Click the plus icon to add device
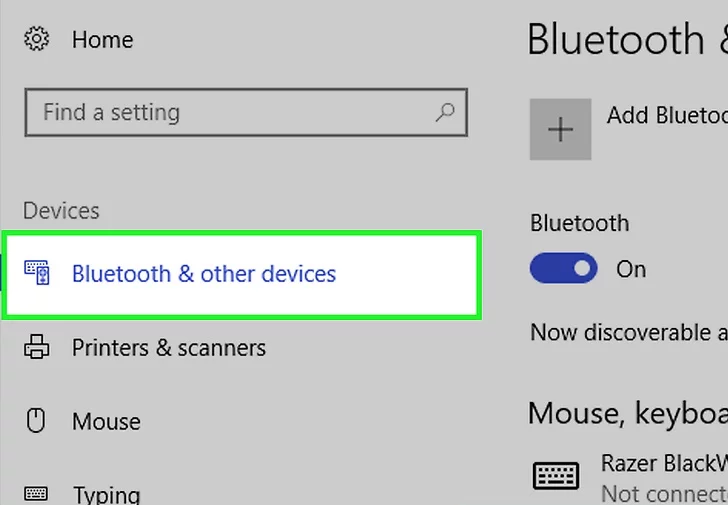Image resolution: width=728 pixels, height=505 pixels. pyautogui.click(x=561, y=129)
